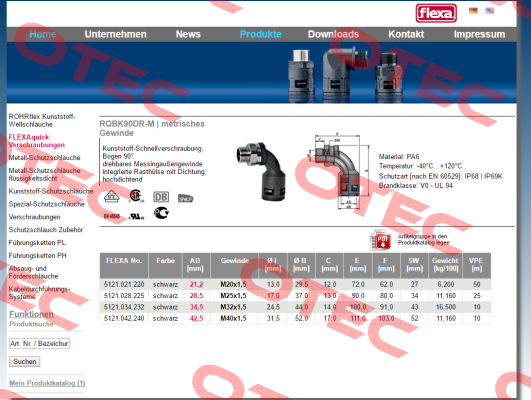Open plain Metall-Schutzschläuche category

click(44, 157)
